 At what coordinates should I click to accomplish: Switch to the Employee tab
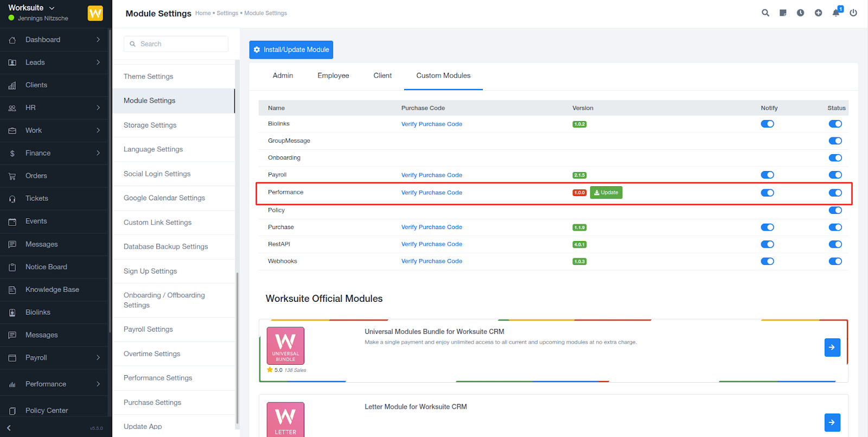pyautogui.click(x=333, y=75)
